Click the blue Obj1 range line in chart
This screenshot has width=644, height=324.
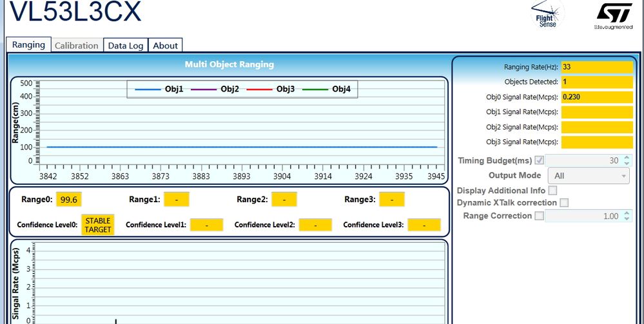pyautogui.click(x=242, y=147)
